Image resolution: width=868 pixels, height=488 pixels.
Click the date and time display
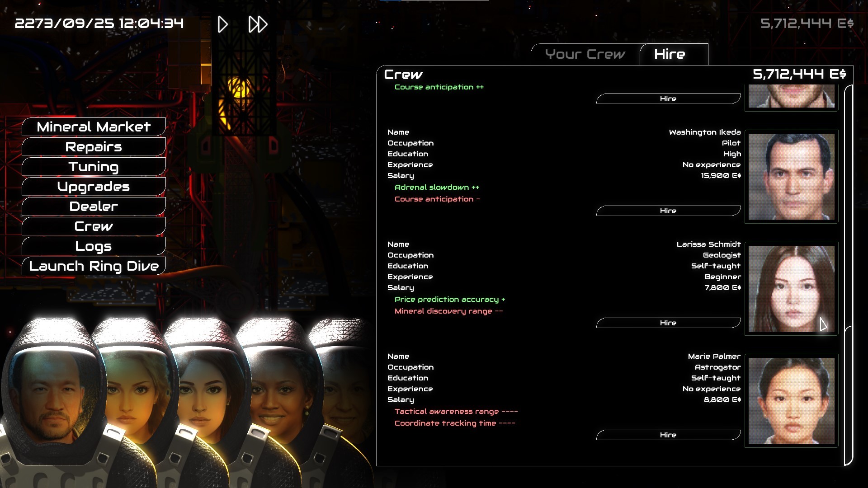[99, 23]
